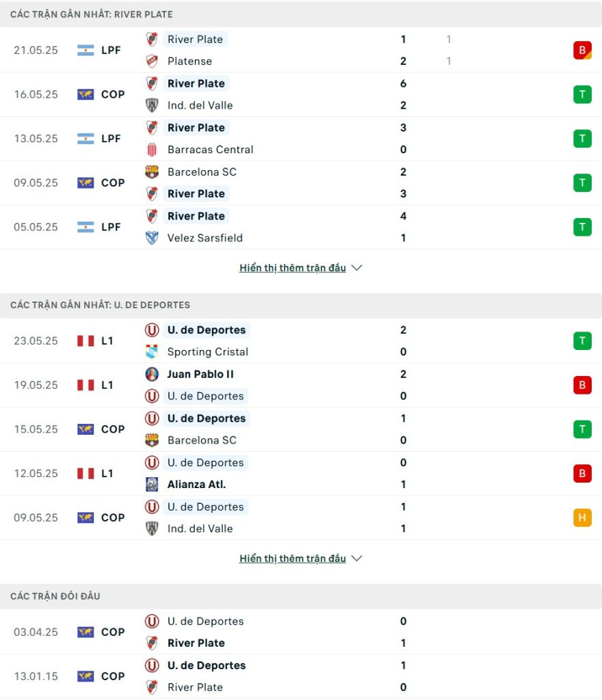Click the red B result badge for River Plate vs Platense
The width and height of the screenshot is (602, 700).
582,50
